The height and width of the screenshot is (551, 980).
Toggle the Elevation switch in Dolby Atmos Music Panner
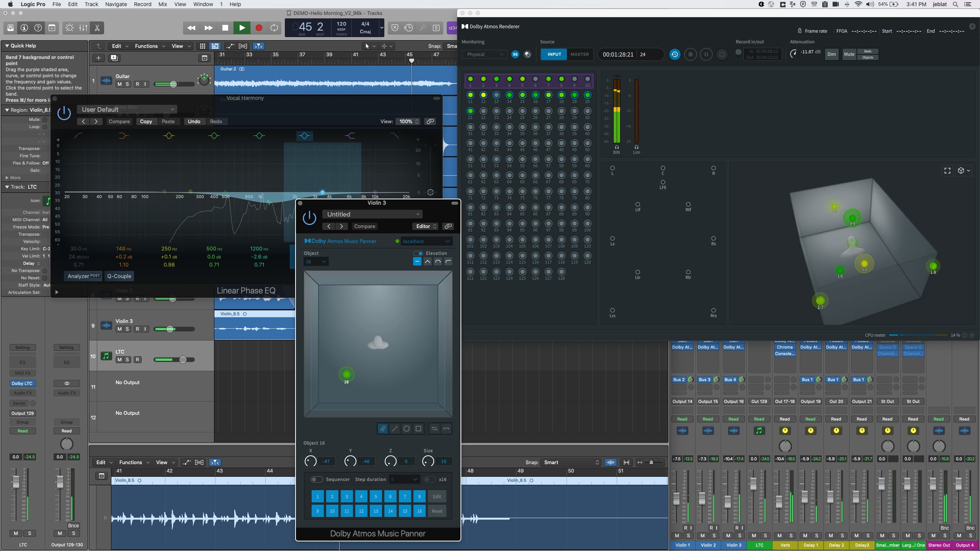[418, 253]
